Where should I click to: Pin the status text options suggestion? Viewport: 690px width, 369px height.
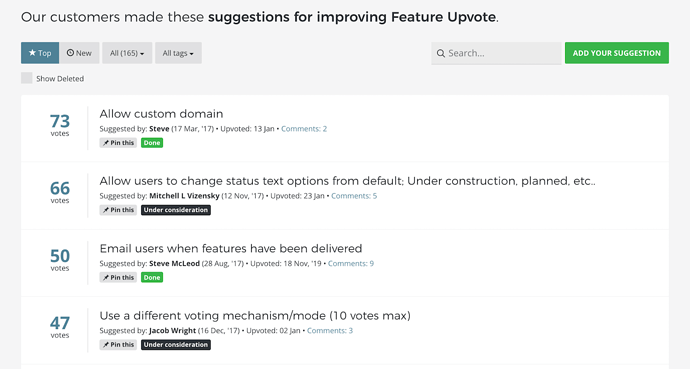click(118, 210)
